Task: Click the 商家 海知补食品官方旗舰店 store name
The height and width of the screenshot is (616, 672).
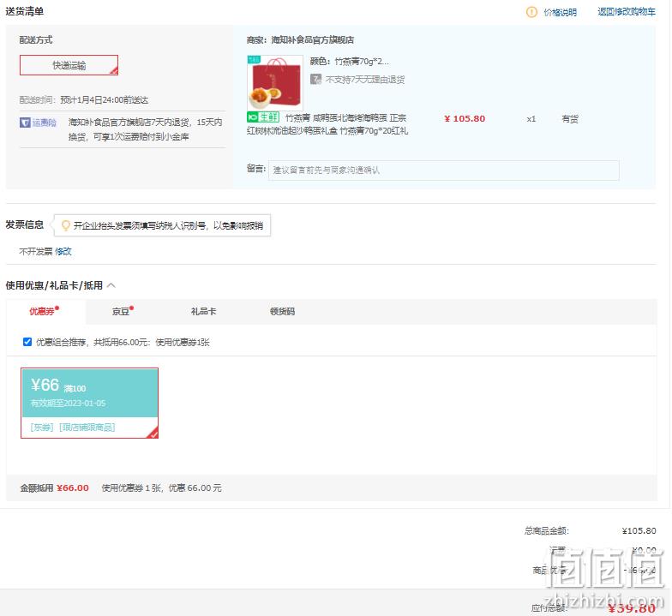Action: 300,39
